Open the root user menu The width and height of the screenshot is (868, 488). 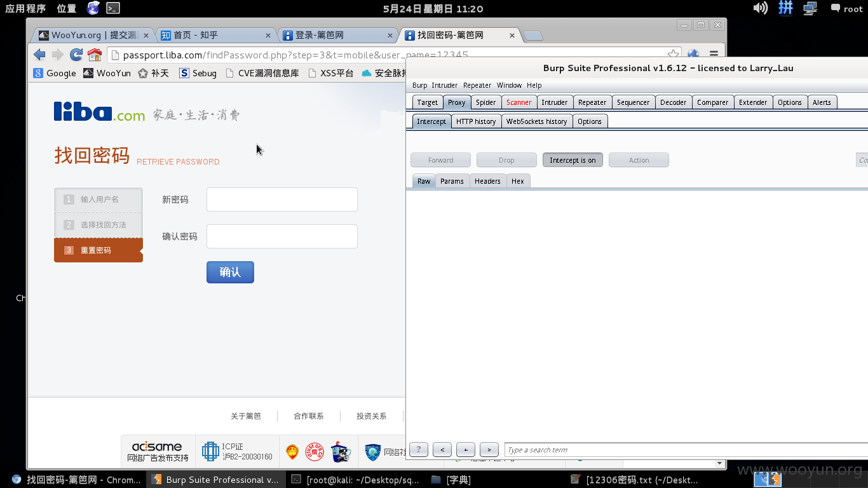(846, 8)
